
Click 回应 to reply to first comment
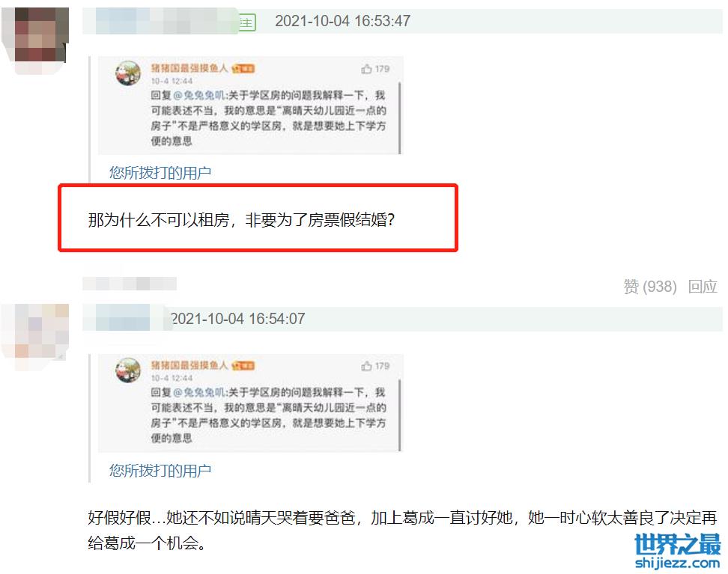(x=703, y=287)
